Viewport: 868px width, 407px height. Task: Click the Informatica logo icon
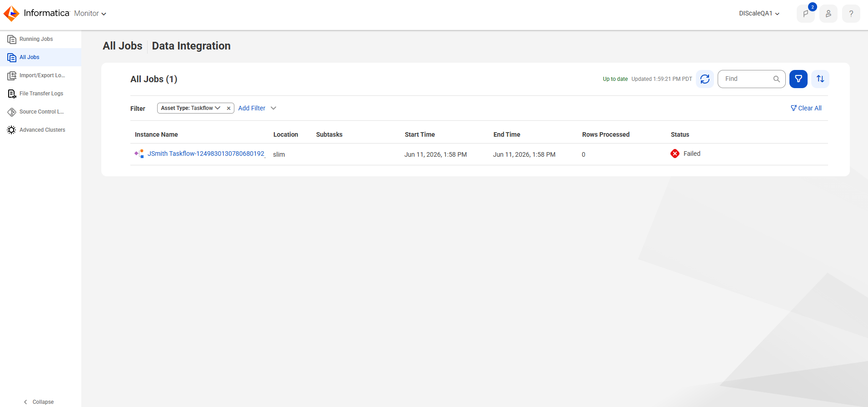[11, 14]
